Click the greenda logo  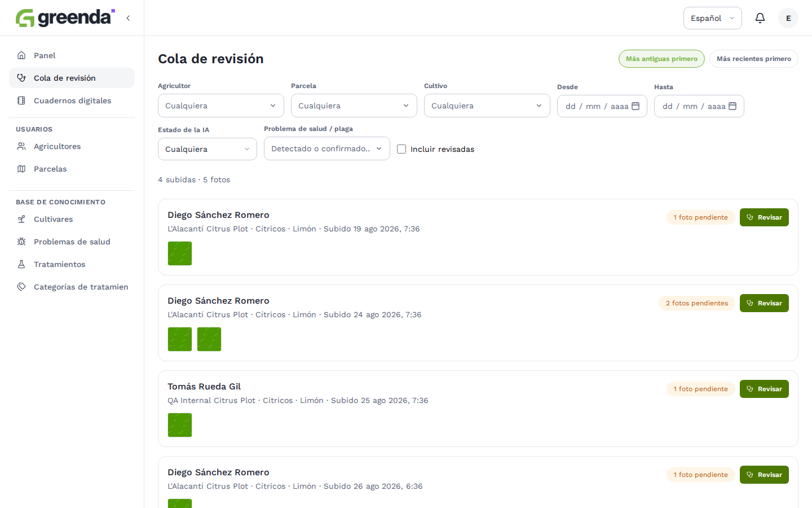tap(65, 18)
